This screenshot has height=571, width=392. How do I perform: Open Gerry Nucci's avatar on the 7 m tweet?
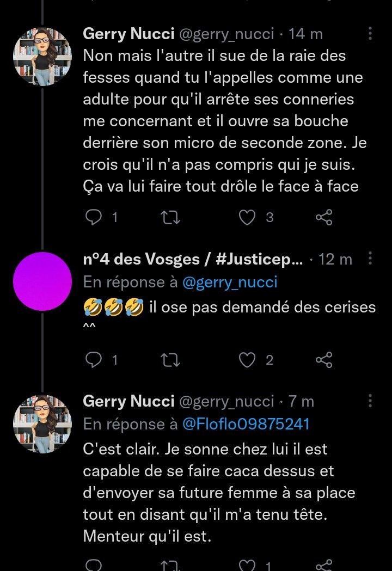[x=42, y=424]
